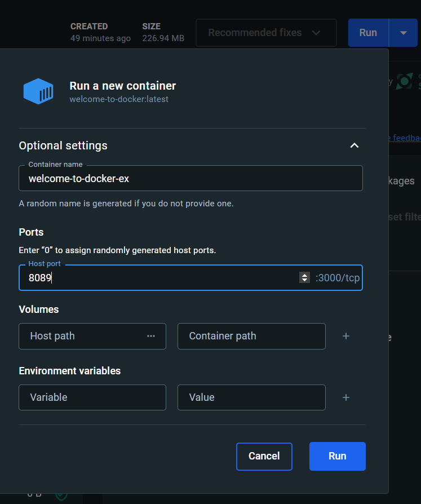This screenshot has height=504, width=421.
Task: Add another volume with plus icon
Action: click(346, 336)
